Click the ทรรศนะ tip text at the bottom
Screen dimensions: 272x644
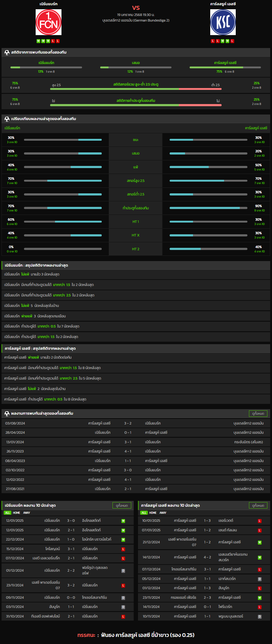[136, 635]
